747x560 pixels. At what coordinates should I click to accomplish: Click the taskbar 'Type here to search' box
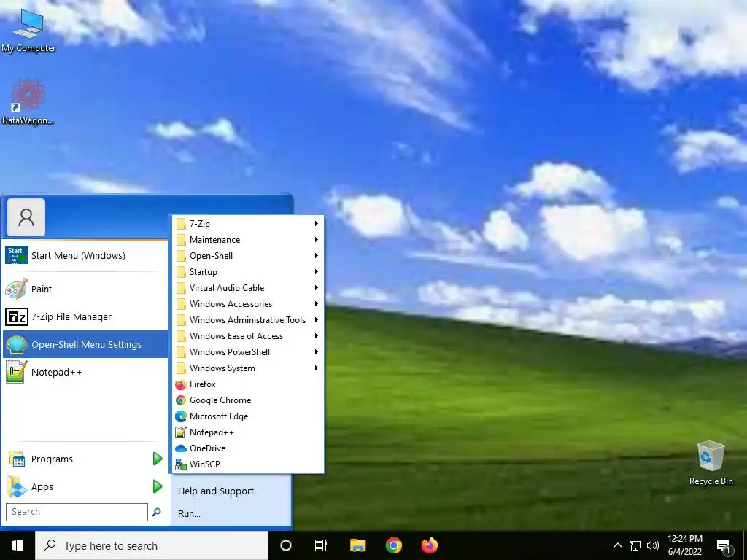152,545
